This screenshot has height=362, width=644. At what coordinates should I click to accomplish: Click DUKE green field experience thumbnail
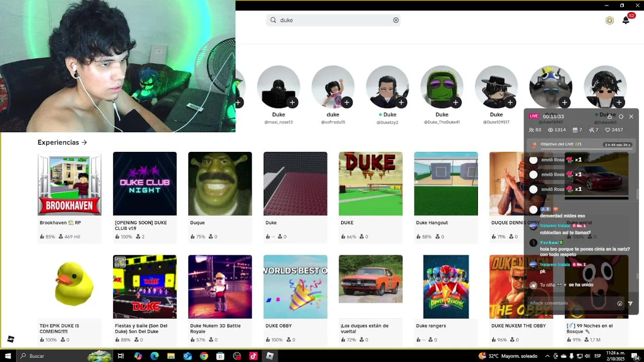pyautogui.click(x=371, y=184)
